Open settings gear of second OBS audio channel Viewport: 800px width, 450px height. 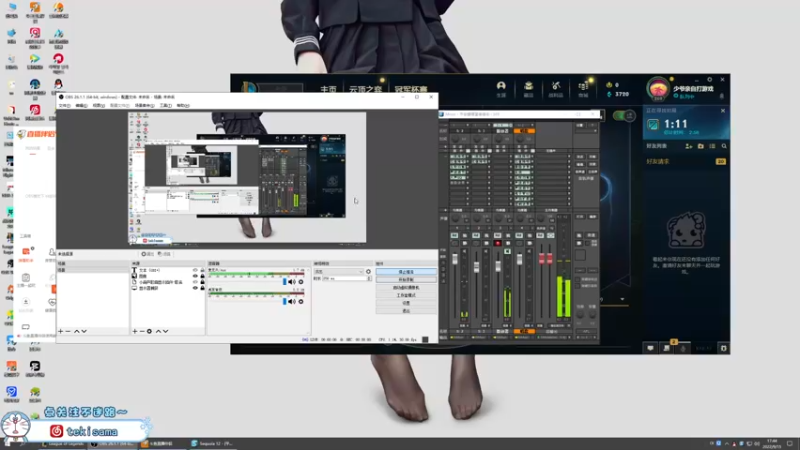click(x=301, y=302)
